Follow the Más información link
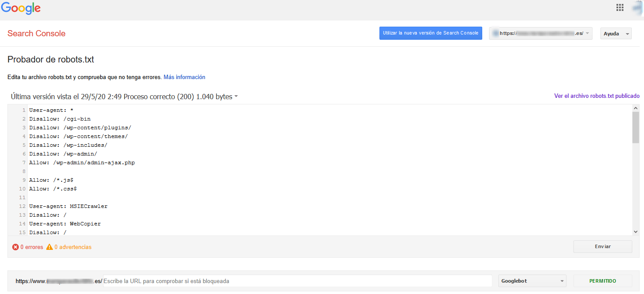Screen dimensions: 644x294 [x=184, y=77]
